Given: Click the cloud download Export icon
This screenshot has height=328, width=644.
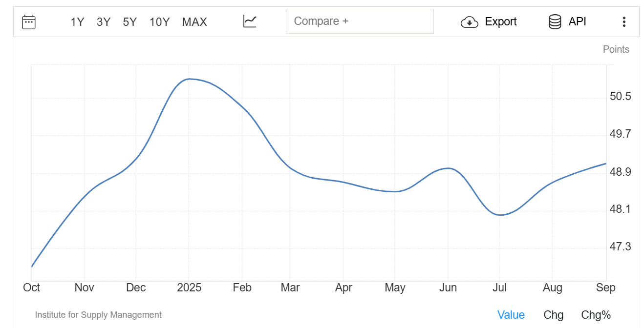Looking at the screenshot, I should [x=469, y=22].
